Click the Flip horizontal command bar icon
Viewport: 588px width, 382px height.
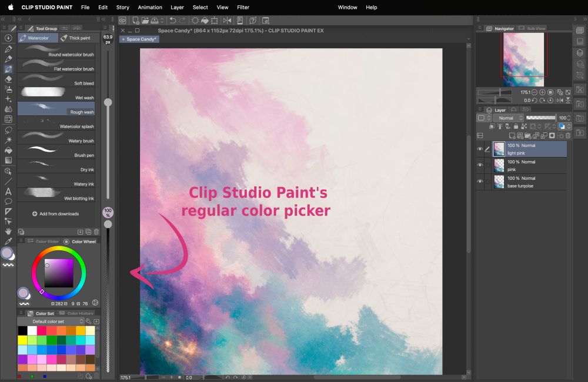(x=227, y=20)
